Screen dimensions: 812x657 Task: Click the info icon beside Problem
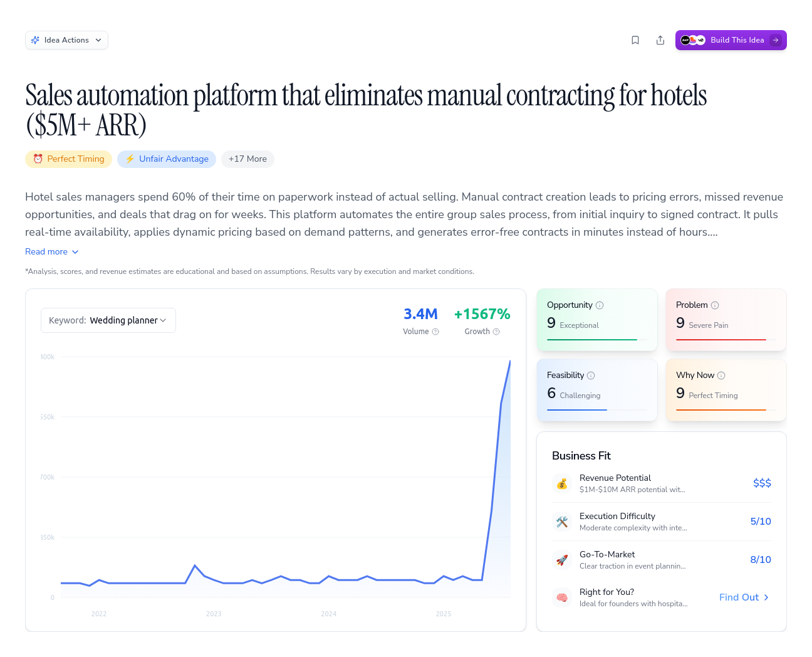click(x=715, y=305)
